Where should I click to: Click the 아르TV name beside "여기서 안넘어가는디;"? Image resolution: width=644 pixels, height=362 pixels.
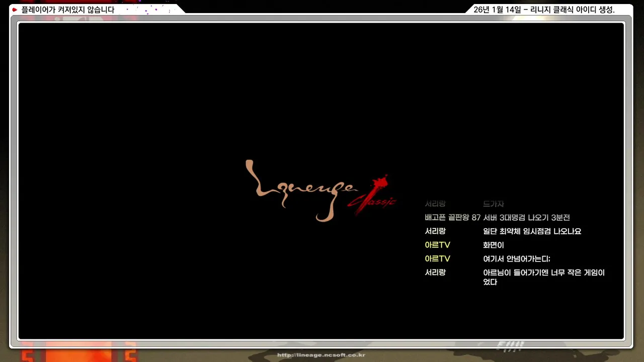point(437,258)
